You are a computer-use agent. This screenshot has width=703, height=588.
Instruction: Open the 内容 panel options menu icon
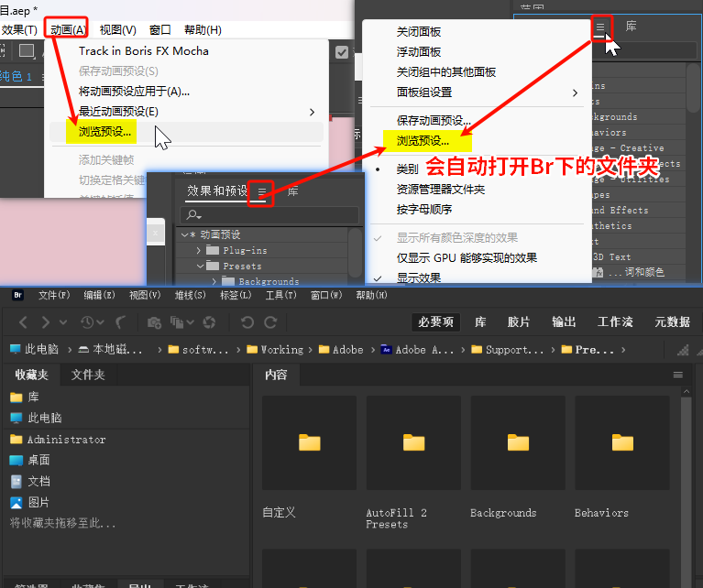pyautogui.click(x=678, y=375)
